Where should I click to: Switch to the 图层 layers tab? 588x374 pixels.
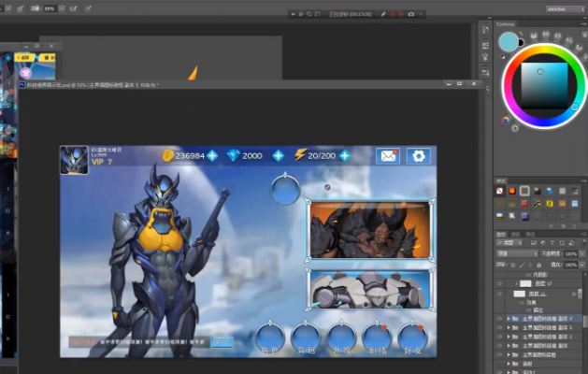tap(501, 234)
